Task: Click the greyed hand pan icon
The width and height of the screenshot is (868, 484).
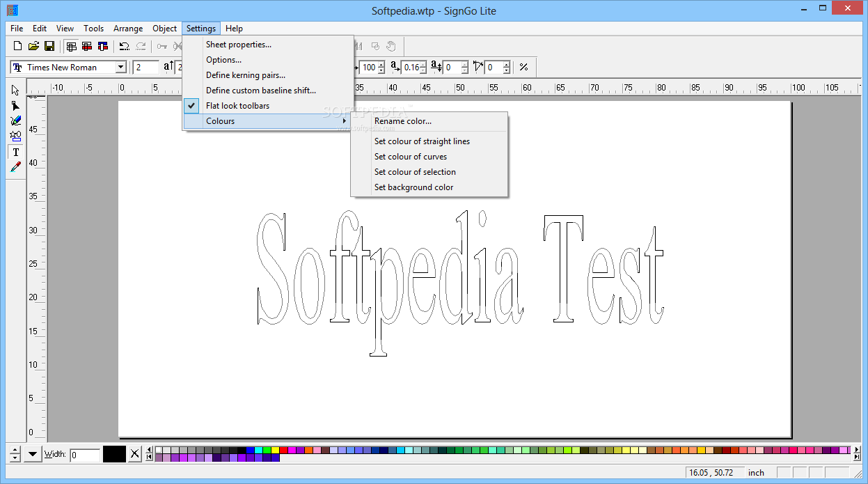Action: pos(392,46)
